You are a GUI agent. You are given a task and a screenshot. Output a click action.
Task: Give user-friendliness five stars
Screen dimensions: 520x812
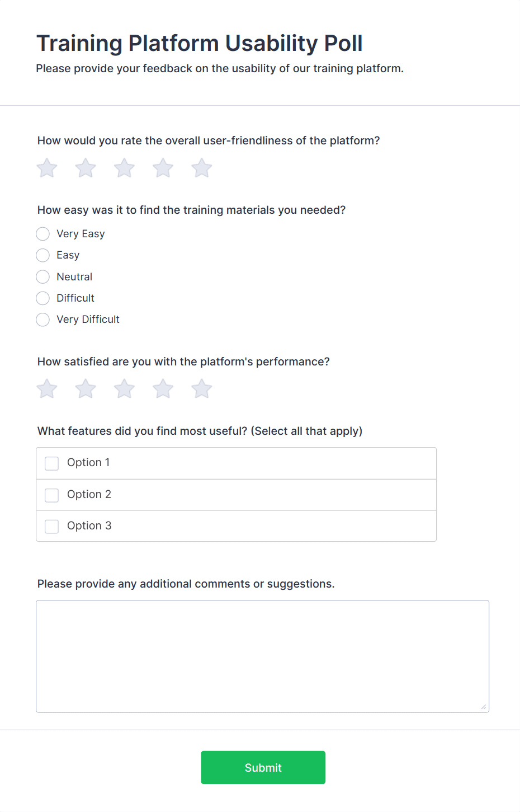point(202,168)
